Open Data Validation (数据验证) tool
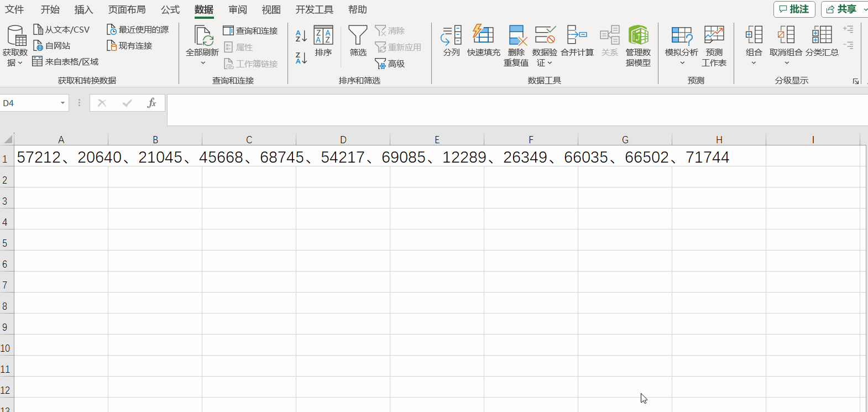The width and height of the screenshot is (868, 412). [x=545, y=46]
